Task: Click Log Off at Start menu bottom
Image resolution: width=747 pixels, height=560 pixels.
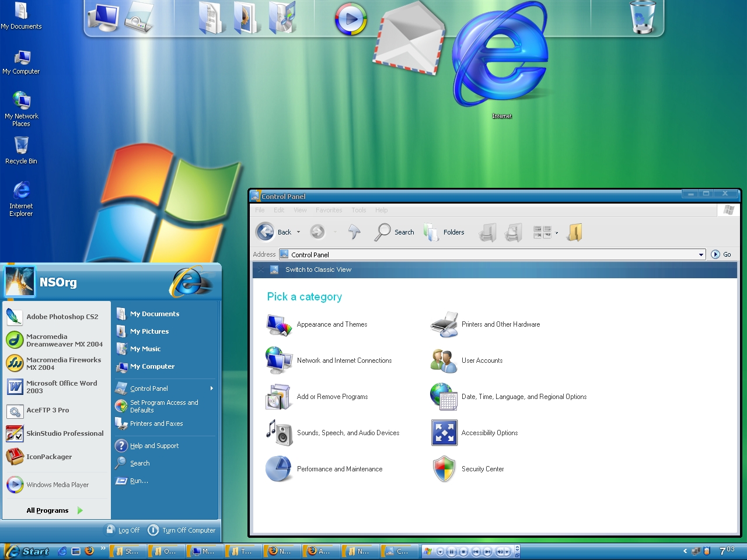Action: click(x=123, y=530)
